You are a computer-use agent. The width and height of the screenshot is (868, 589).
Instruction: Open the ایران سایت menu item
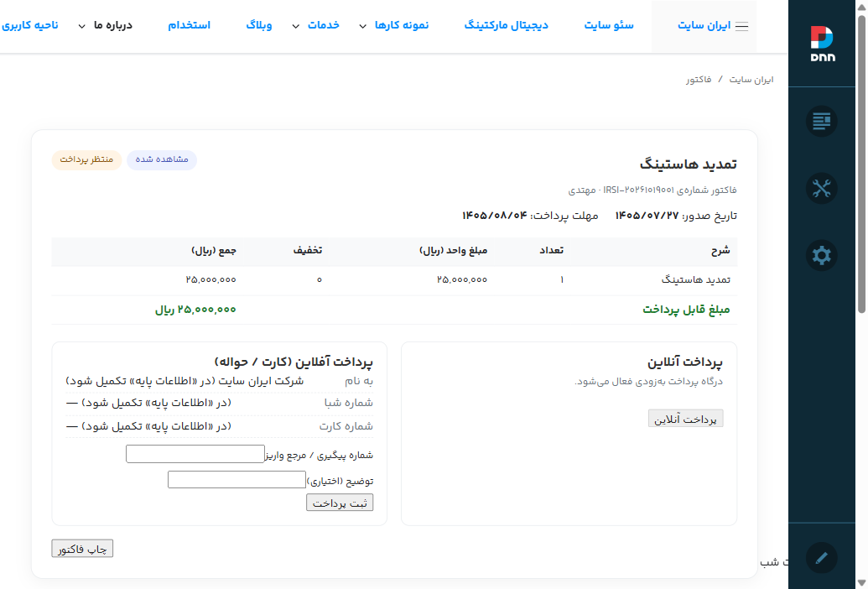pyautogui.click(x=704, y=25)
